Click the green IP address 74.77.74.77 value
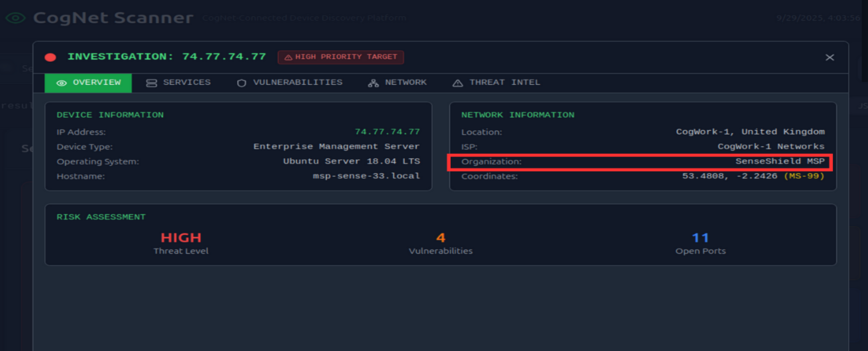 (x=387, y=132)
